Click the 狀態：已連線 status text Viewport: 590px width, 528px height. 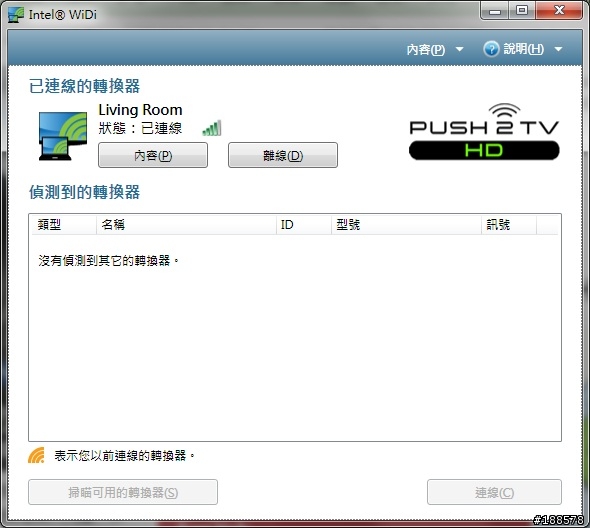[140, 128]
